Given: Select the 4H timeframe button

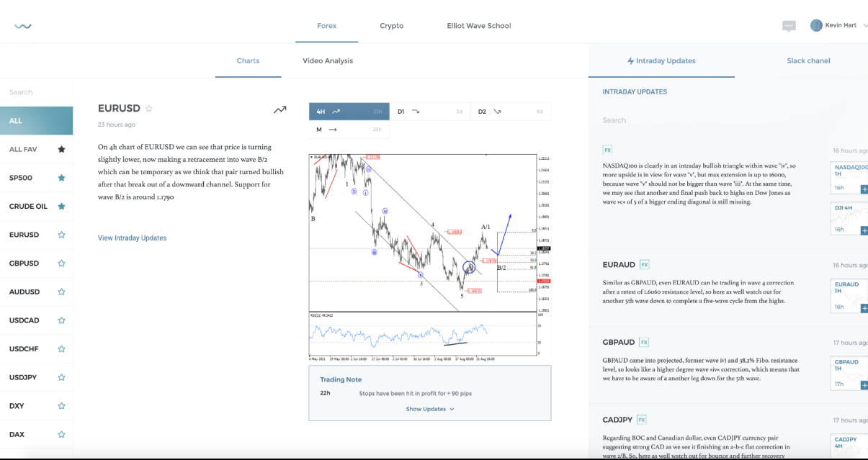Looking at the screenshot, I should click(x=349, y=112).
